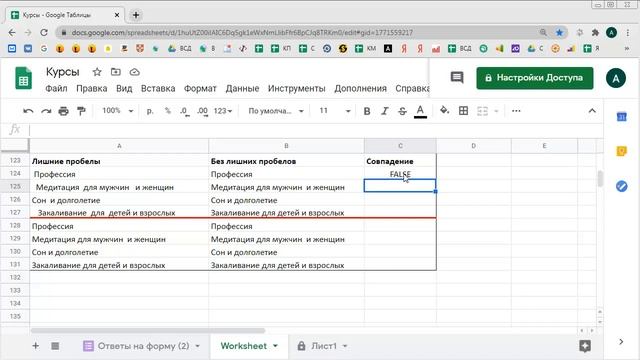Open the Вставка menu

coord(158,89)
